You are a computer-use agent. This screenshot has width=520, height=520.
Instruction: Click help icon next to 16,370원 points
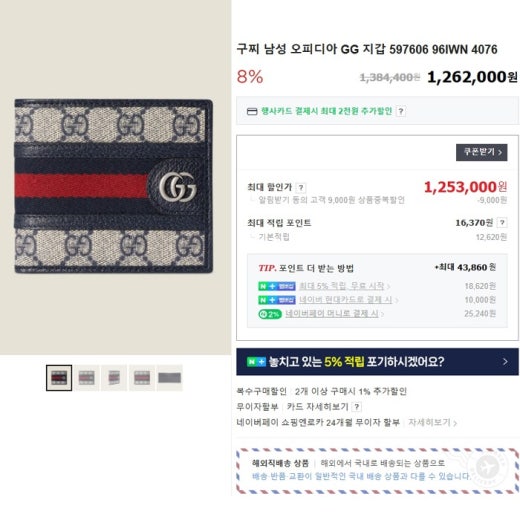[502, 222]
